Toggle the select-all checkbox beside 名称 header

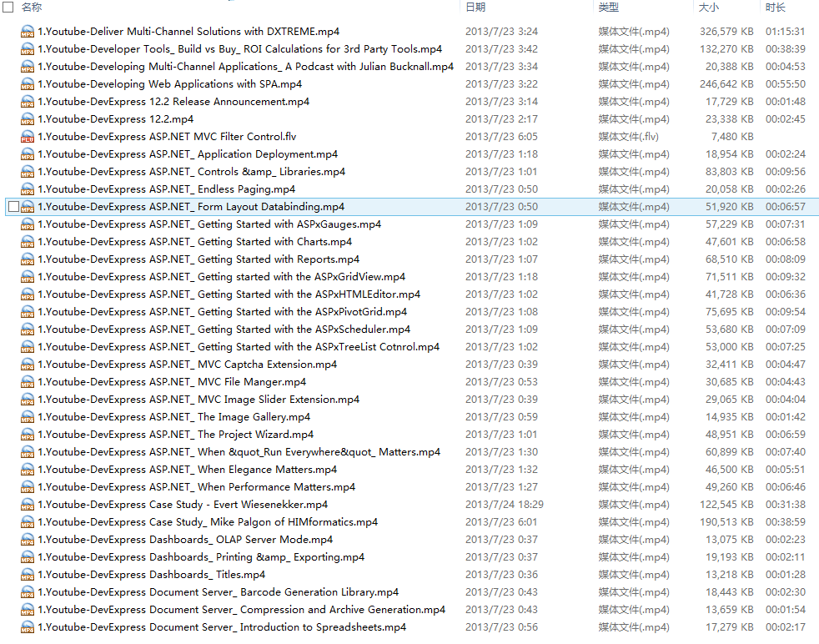(x=8, y=7)
